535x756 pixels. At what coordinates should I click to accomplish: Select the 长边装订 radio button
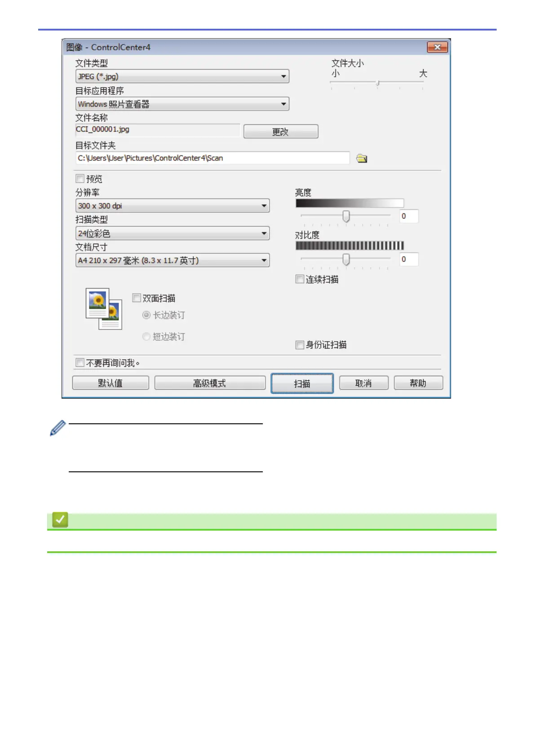click(146, 315)
